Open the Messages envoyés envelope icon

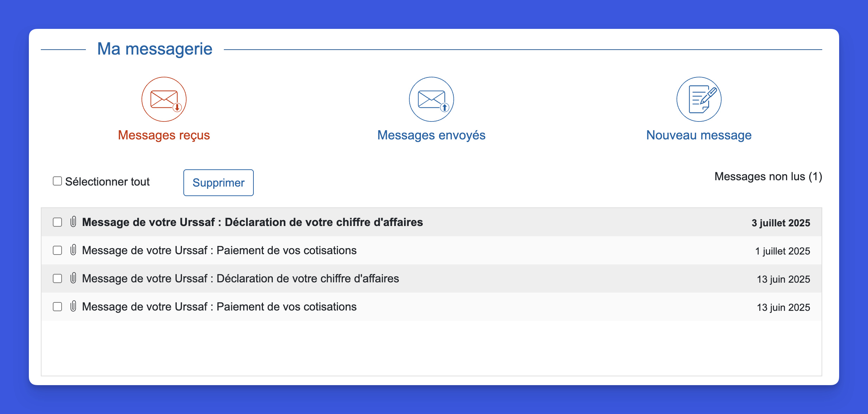click(x=432, y=99)
